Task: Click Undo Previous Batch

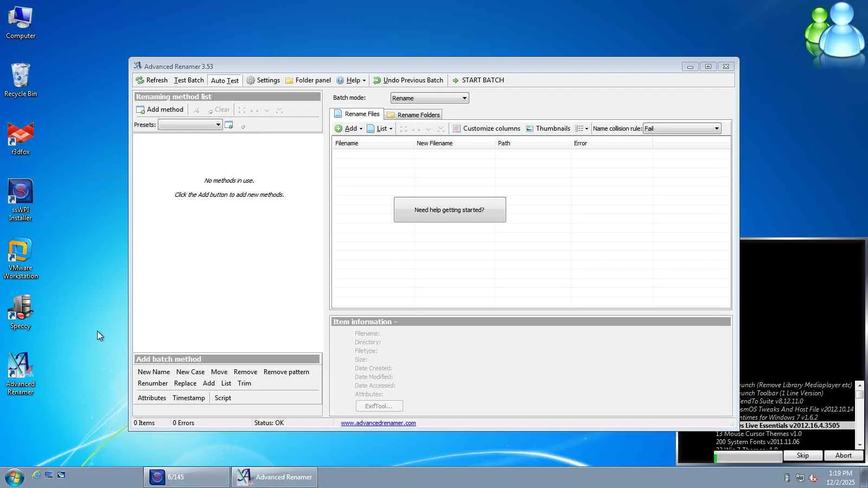Action: click(408, 80)
